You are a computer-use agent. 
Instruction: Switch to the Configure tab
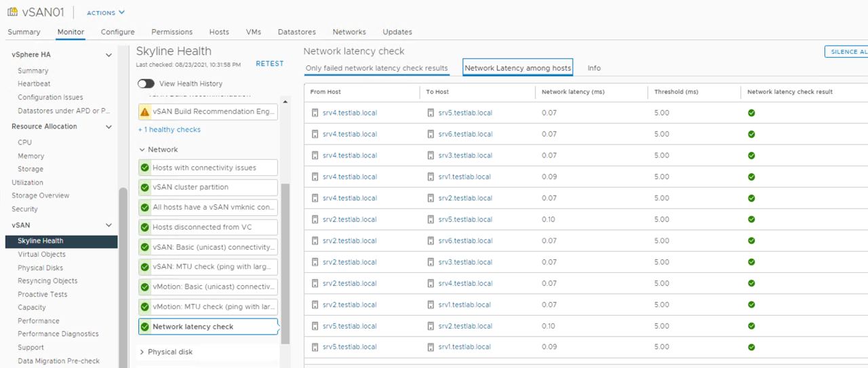[x=117, y=32]
